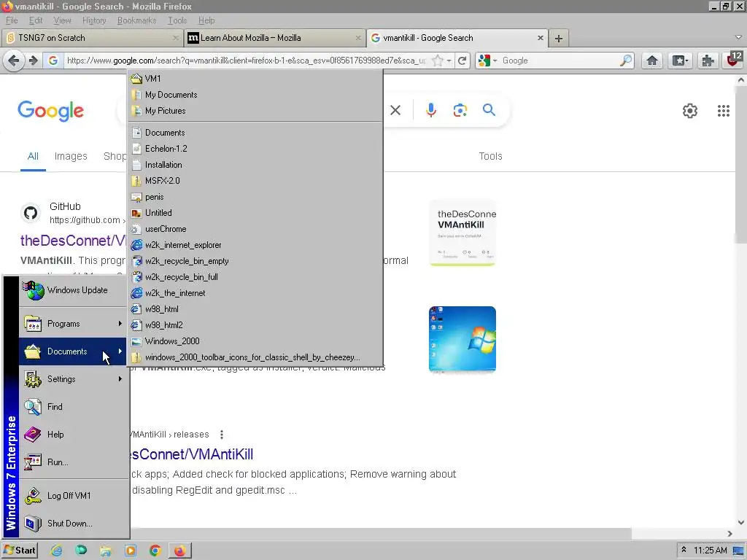Screen dimensions: 747x560
Task: Go back with the Firefox back arrow
Action: [14, 61]
